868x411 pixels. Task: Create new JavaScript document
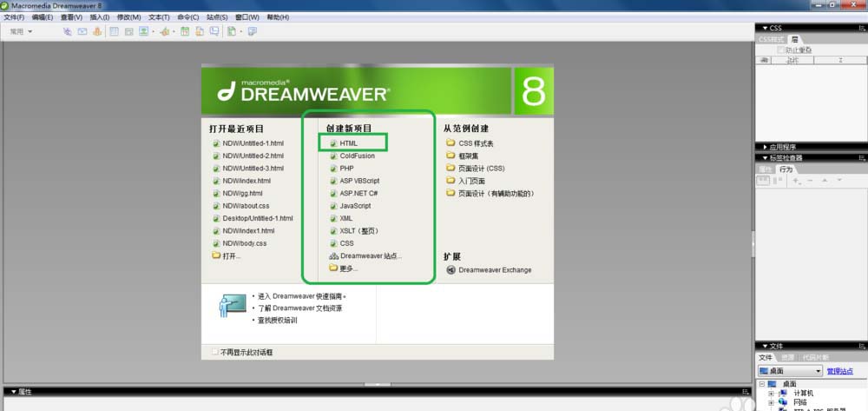[x=355, y=205]
